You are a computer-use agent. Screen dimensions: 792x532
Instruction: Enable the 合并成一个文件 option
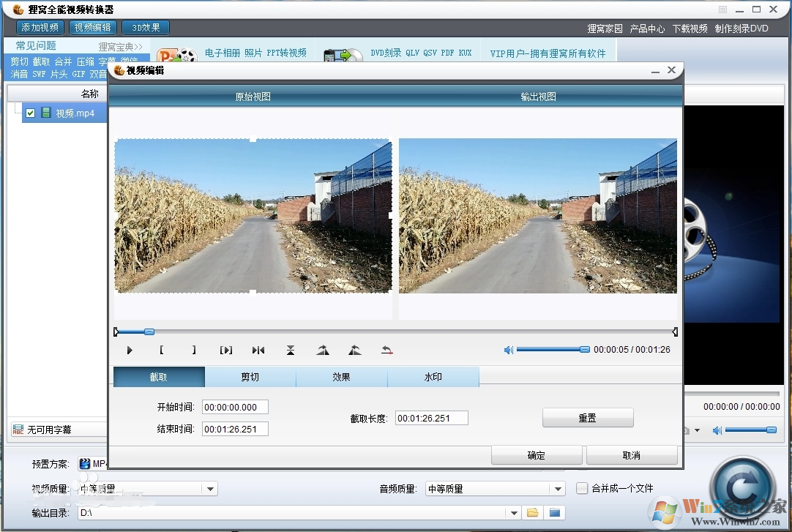(x=582, y=488)
